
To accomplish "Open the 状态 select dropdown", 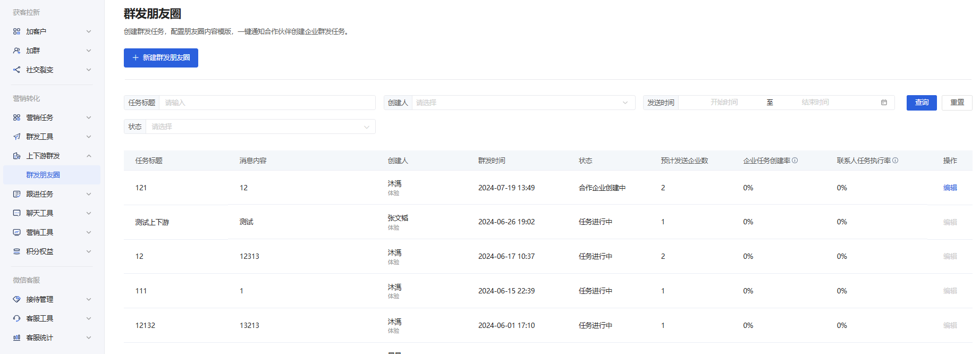I will coord(260,127).
